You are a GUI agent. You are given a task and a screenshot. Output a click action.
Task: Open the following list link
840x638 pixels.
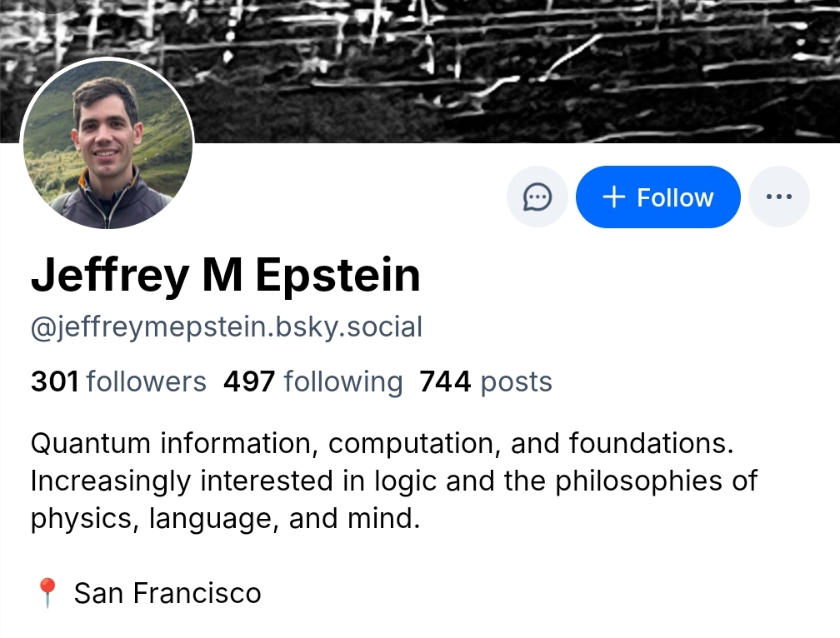pyautogui.click(x=342, y=381)
